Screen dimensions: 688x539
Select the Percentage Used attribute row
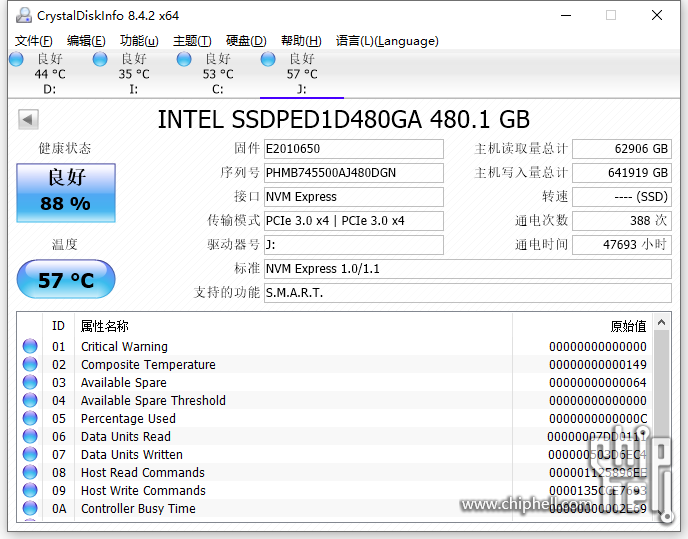click(335, 418)
